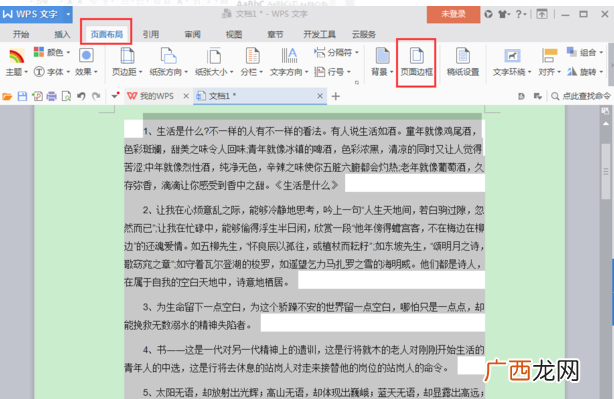Open the 页边距 margins options
Image resolution: width=614 pixels, height=399 pixels.
pos(127,62)
